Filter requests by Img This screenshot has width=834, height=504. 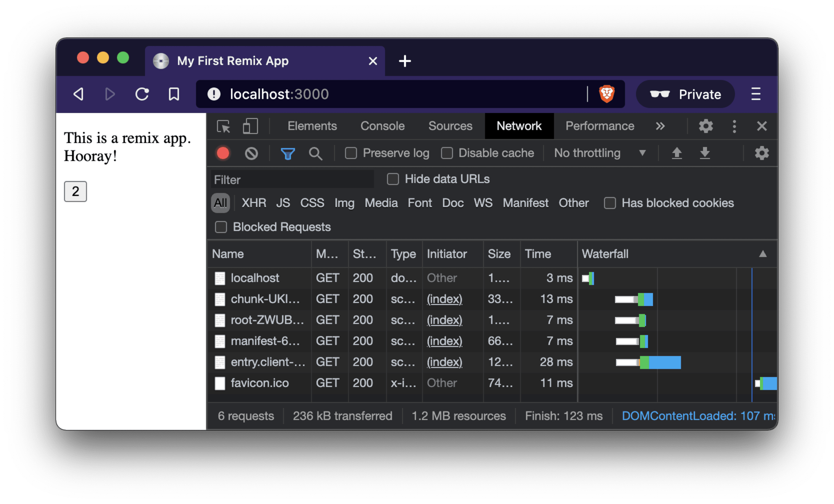[344, 203]
